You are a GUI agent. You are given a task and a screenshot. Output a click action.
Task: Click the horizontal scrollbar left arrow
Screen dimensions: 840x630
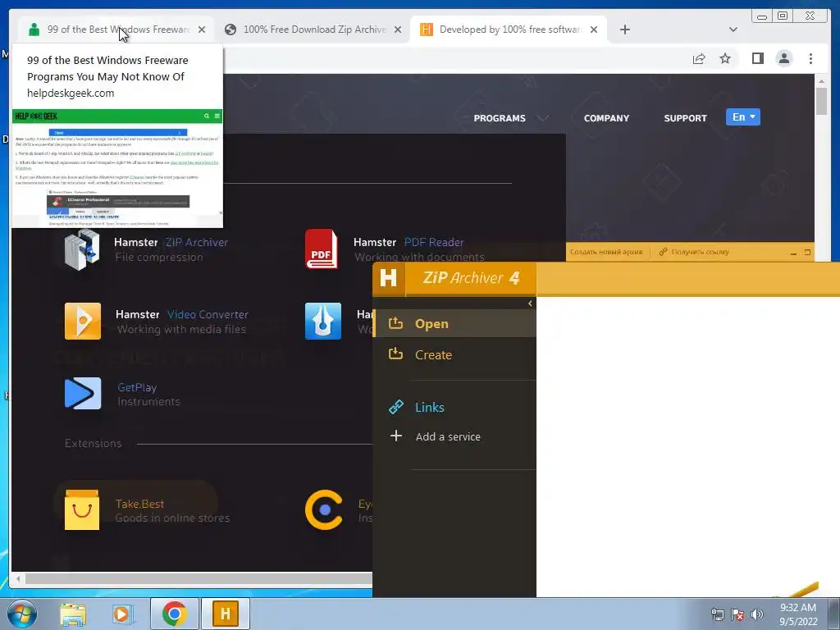18,578
